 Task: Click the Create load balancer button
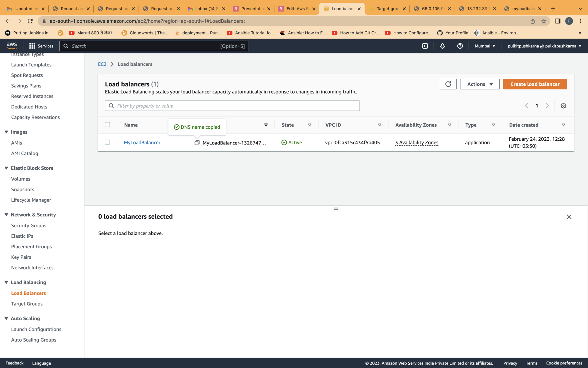[535, 84]
